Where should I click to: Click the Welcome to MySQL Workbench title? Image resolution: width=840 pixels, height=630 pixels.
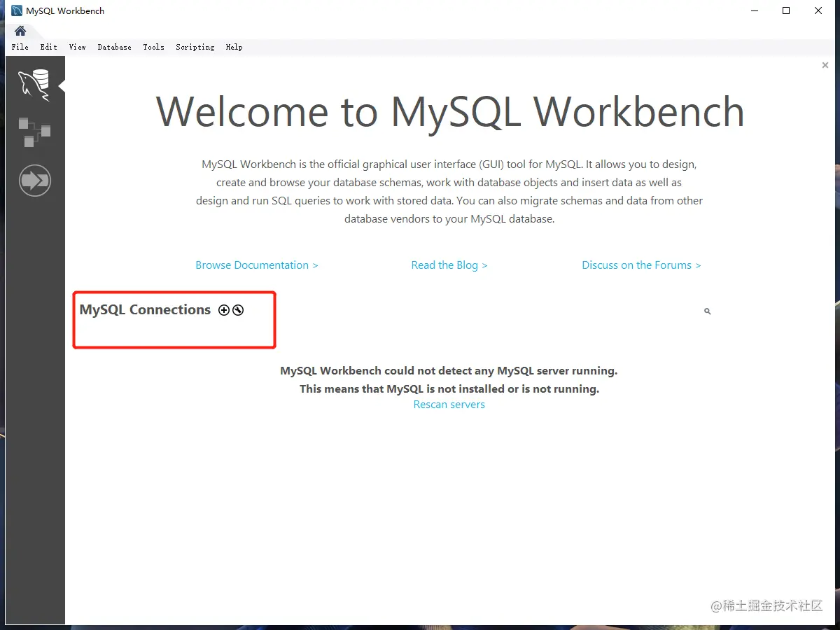(x=449, y=111)
